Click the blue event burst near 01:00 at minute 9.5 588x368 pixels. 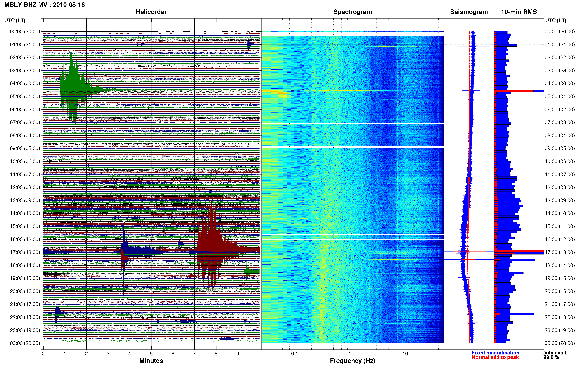pos(249,44)
